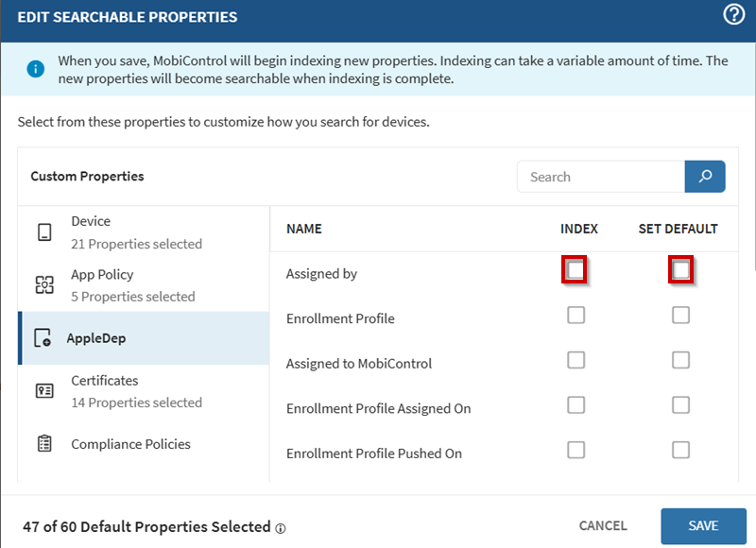Enable Index checkbox for Assigned by
Screen dimensions: 756x548
coord(576,270)
